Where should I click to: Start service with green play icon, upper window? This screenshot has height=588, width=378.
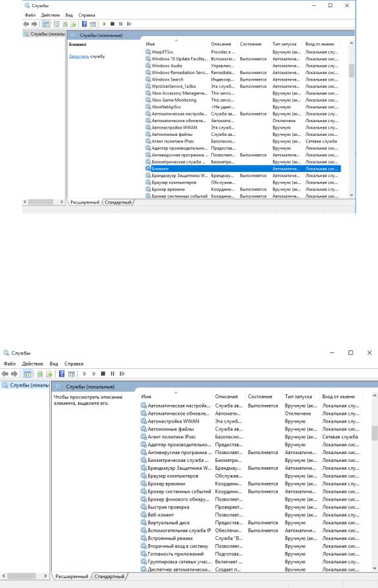pyautogui.click(x=104, y=24)
